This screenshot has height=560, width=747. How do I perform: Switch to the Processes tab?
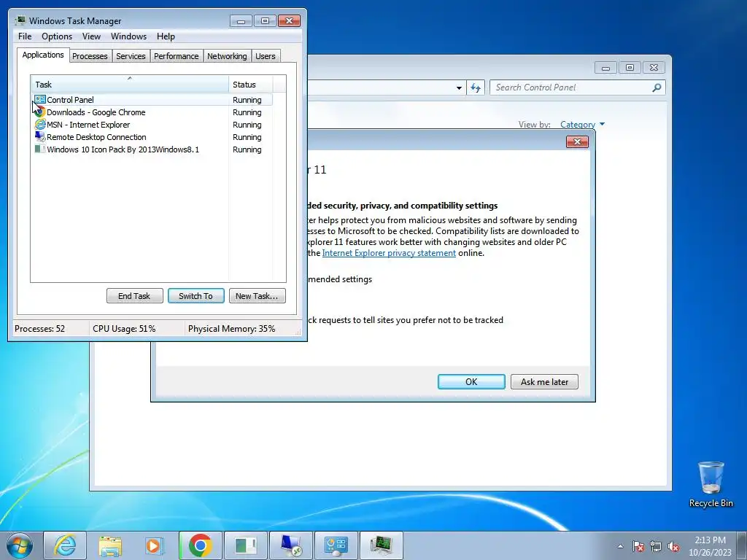tap(90, 56)
